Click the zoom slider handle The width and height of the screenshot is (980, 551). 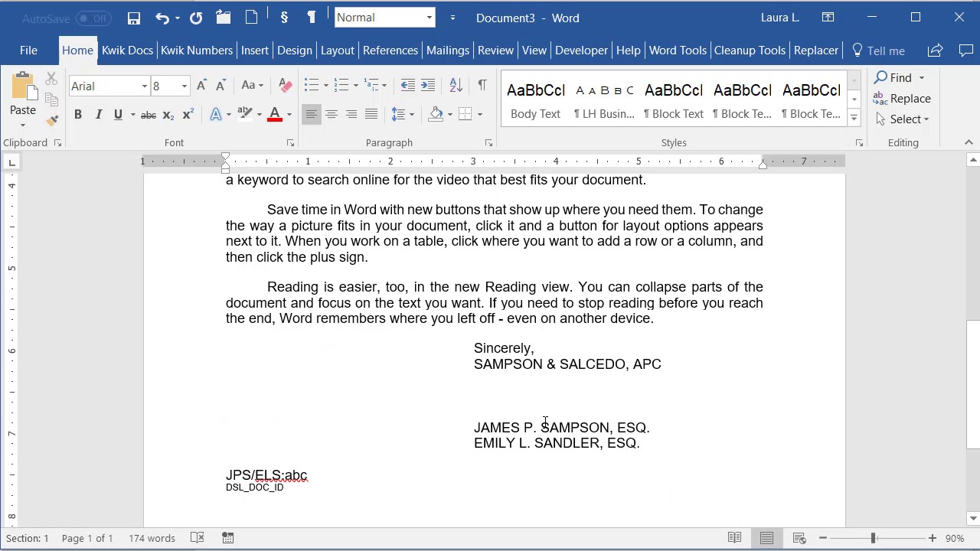point(873,538)
